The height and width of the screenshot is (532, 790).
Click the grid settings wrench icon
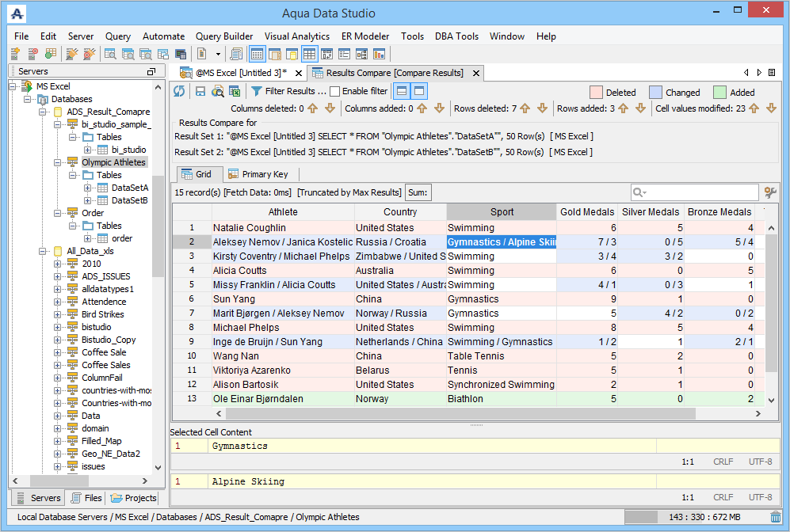tap(769, 192)
